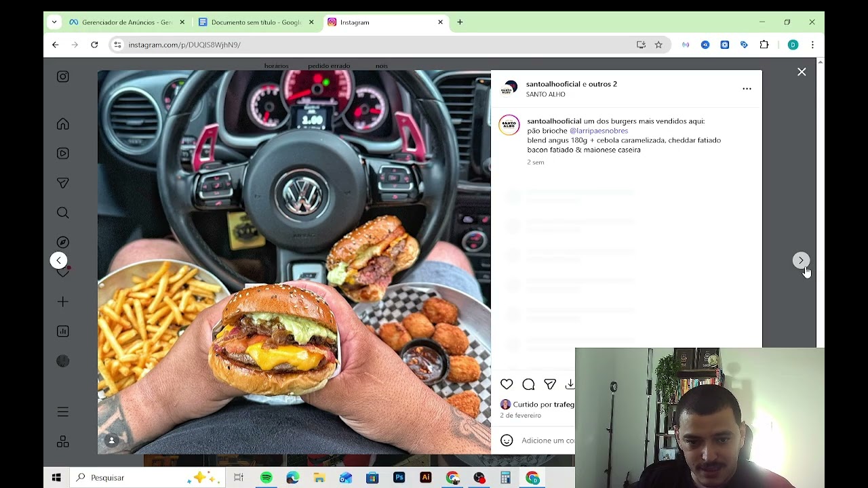Open Meta apps icon at sidebar bottom
868x488 pixels.
(x=62, y=442)
